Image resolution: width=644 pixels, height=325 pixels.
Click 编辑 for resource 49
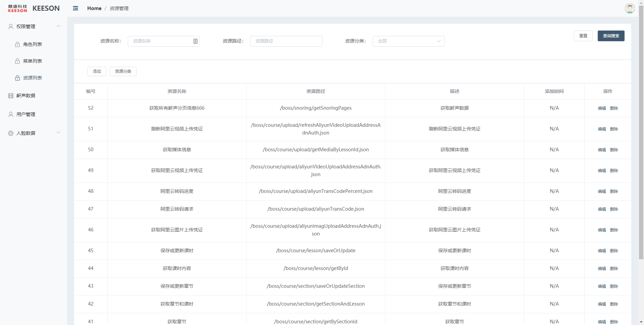tap(602, 171)
